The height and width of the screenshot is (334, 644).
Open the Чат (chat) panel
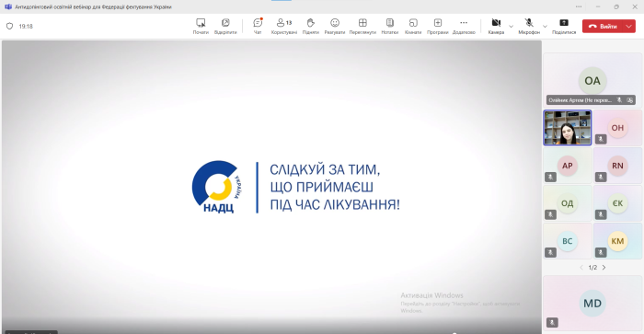point(258,27)
